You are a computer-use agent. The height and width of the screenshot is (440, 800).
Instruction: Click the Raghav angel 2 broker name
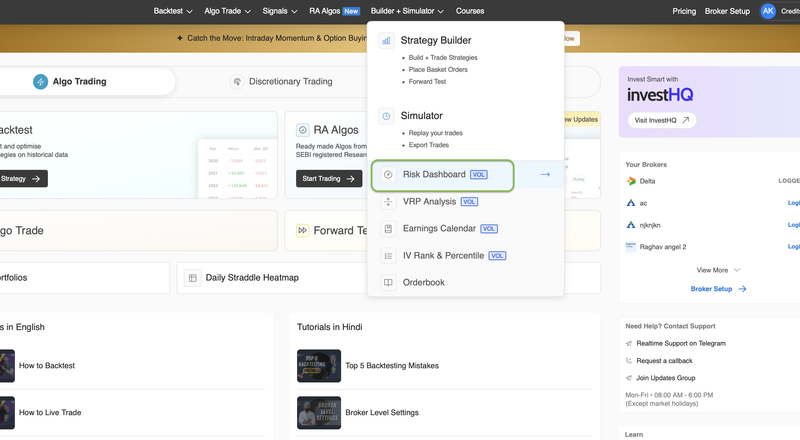[x=663, y=247]
